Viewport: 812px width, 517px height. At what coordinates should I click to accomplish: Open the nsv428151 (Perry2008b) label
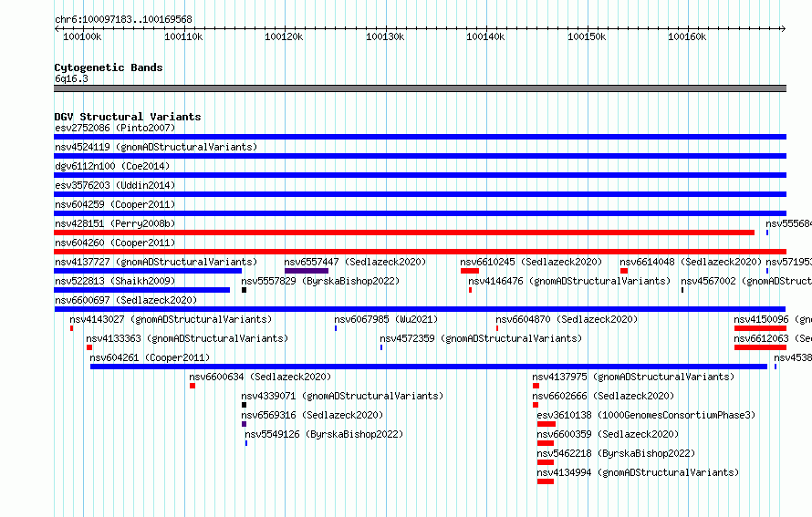tap(115, 223)
